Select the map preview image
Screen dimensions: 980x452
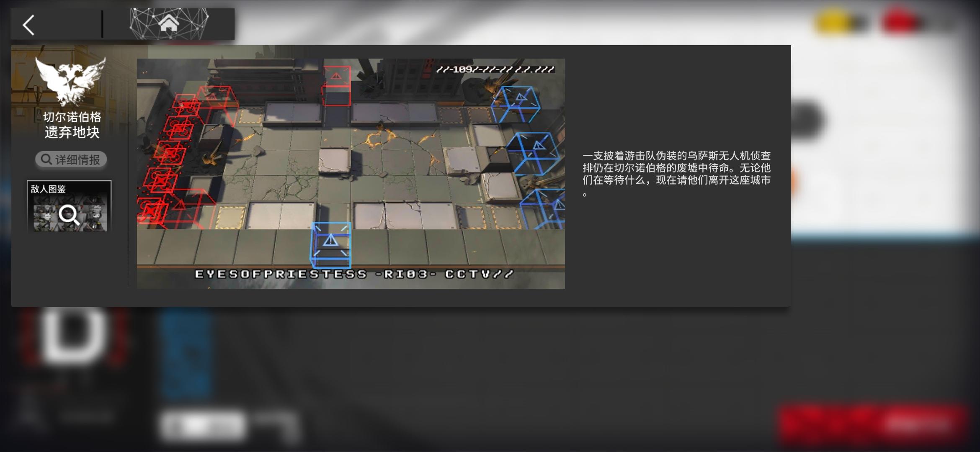point(351,173)
